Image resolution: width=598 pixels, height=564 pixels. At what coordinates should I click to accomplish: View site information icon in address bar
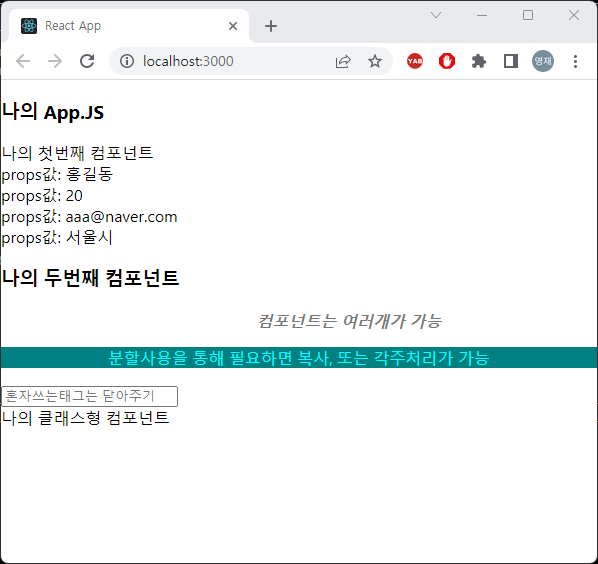tap(127, 61)
